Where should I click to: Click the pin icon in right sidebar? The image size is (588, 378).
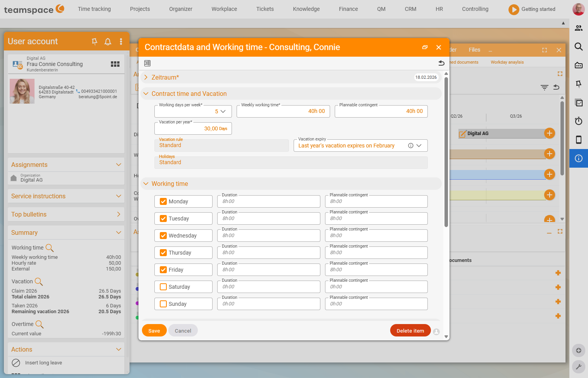pyautogui.click(x=579, y=84)
